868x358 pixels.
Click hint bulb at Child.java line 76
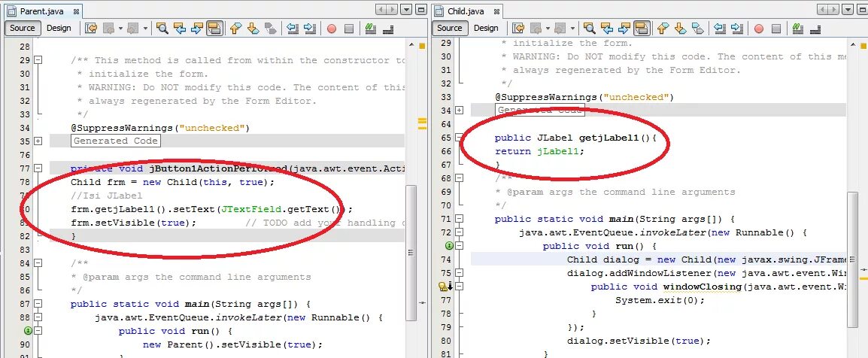[444, 287]
